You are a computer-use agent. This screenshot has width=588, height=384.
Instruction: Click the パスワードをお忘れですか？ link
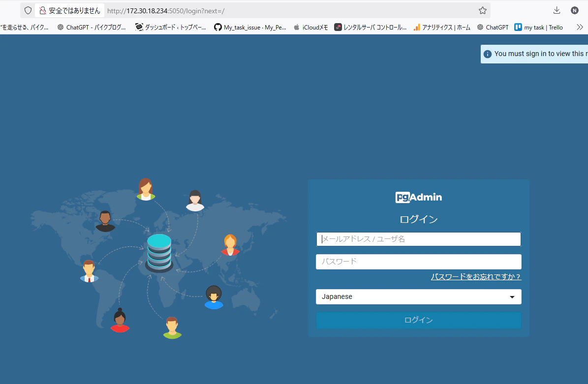476,276
